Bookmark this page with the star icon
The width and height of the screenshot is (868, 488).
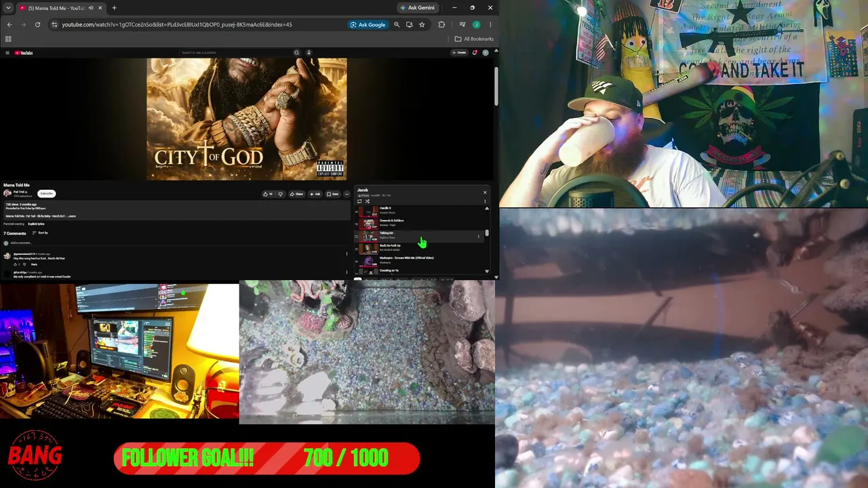click(422, 24)
